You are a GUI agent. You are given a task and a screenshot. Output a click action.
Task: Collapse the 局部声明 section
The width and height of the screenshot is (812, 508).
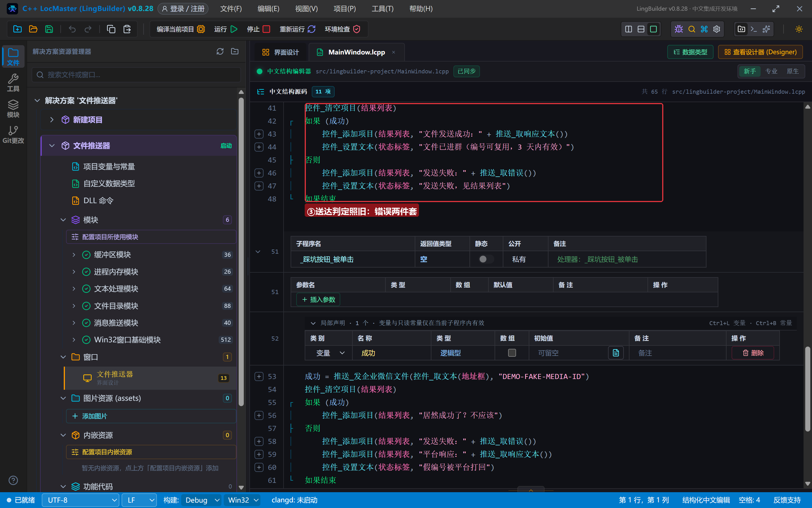coord(313,323)
